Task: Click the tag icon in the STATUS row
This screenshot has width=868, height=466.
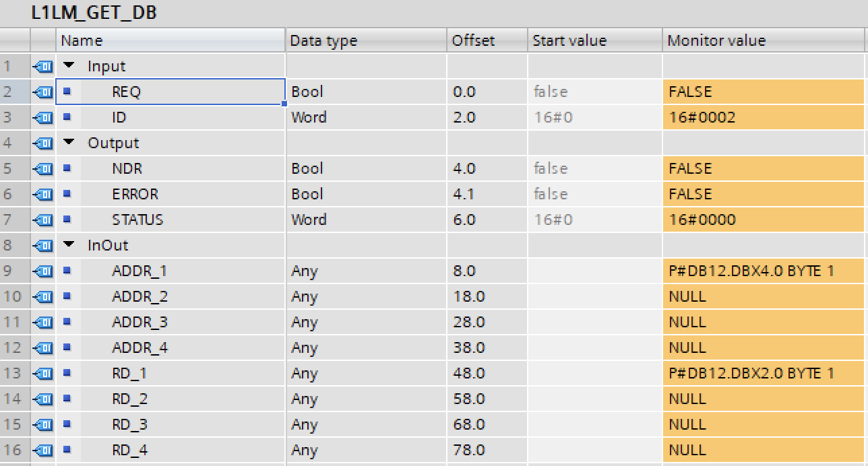Action: coord(42,220)
